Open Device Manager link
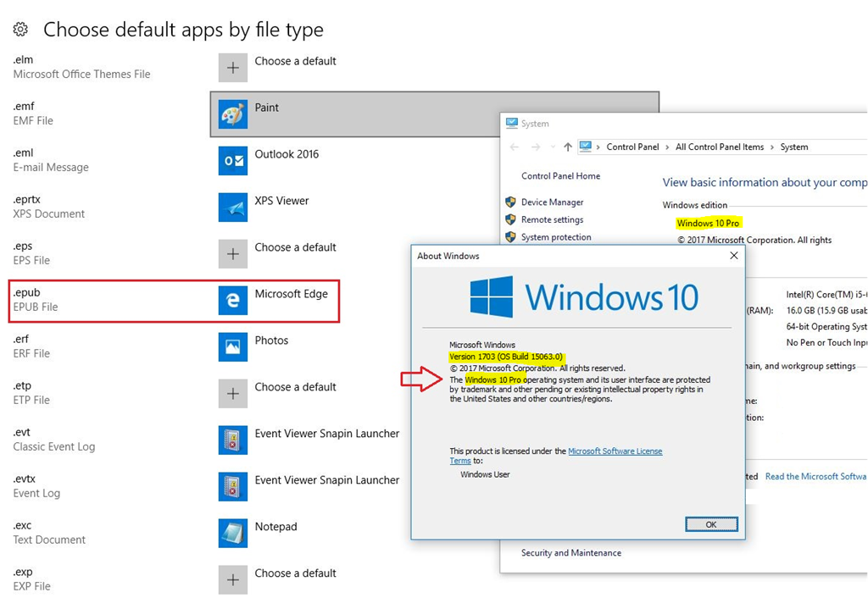 552,202
